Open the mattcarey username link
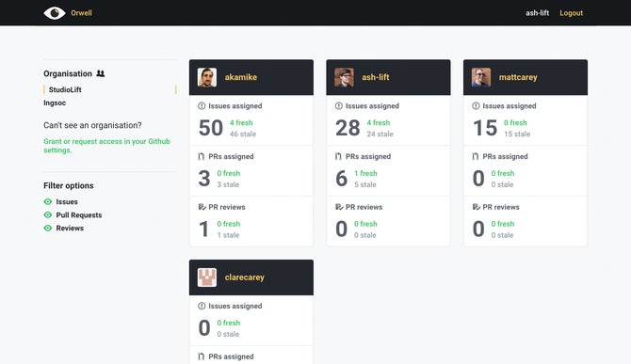 click(518, 77)
